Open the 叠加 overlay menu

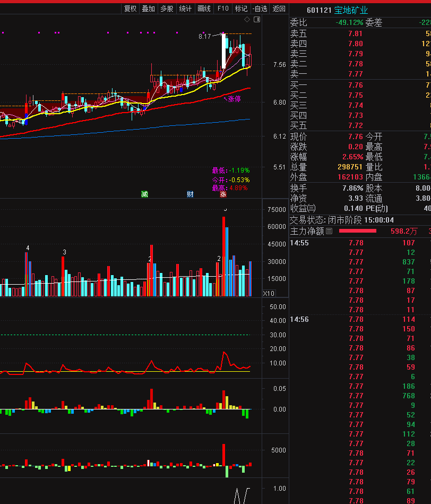point(149,8)
